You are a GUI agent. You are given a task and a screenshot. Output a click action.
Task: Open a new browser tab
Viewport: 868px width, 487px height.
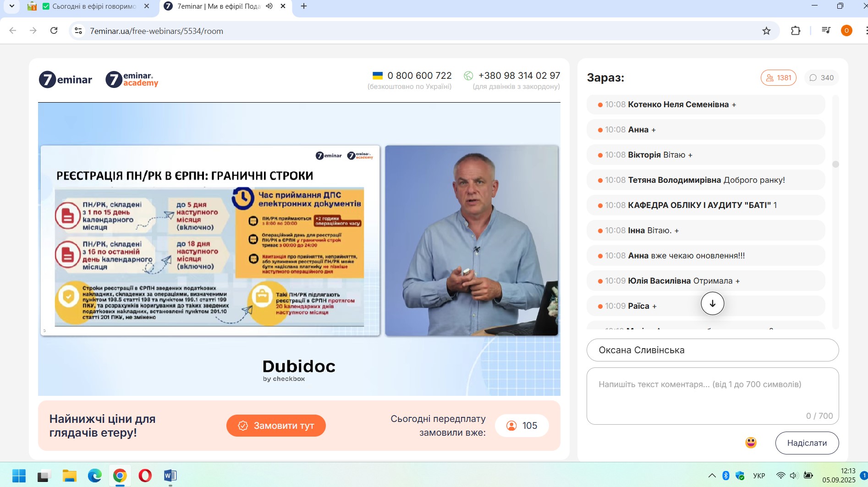tap(304, 6)
